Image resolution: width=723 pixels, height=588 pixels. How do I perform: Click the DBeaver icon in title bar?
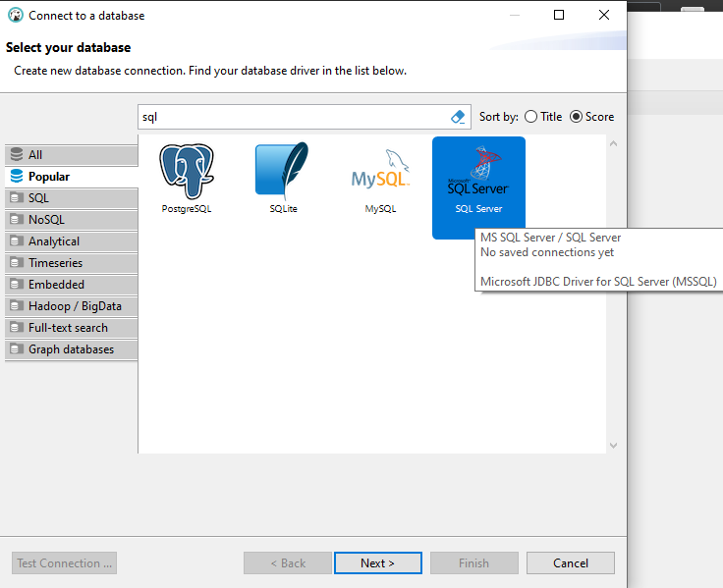15,16
